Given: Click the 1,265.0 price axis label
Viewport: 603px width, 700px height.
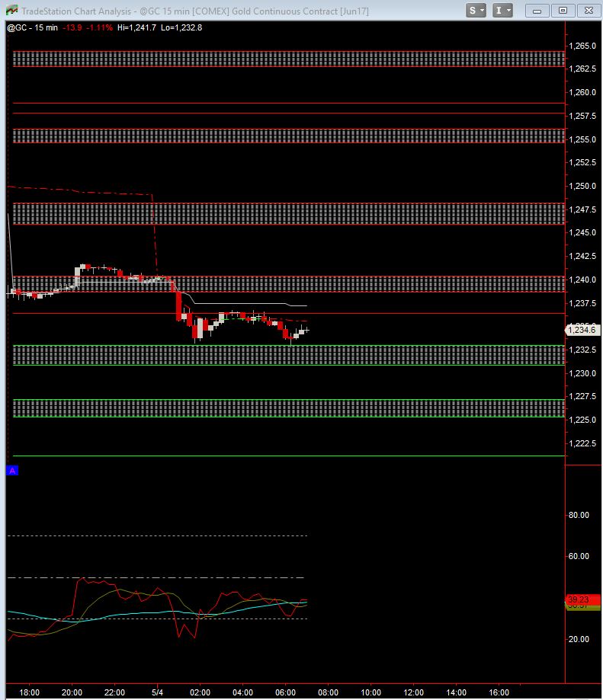Looking at the screenshot, I should (x=582, y=46).
